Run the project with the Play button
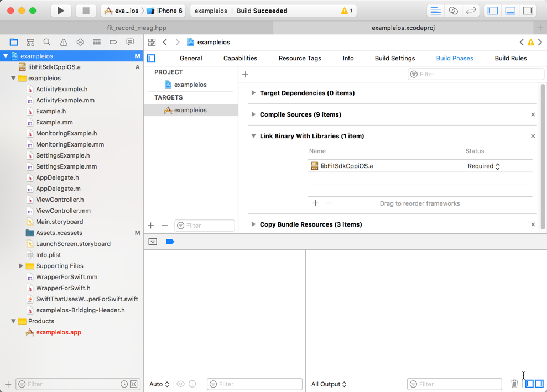This screenshot has height=392, width=547. pyautogui.click(x=61, y=11)
